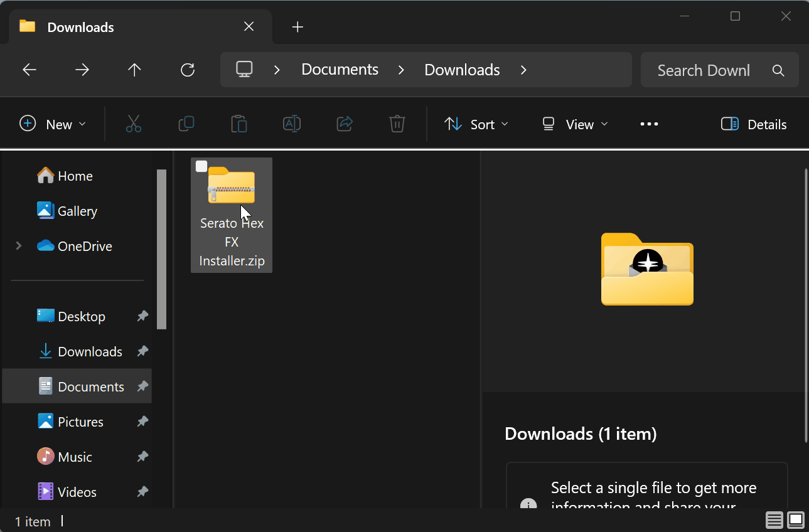
Task: Click the Cut scissors icon
Action: [134, 124]
